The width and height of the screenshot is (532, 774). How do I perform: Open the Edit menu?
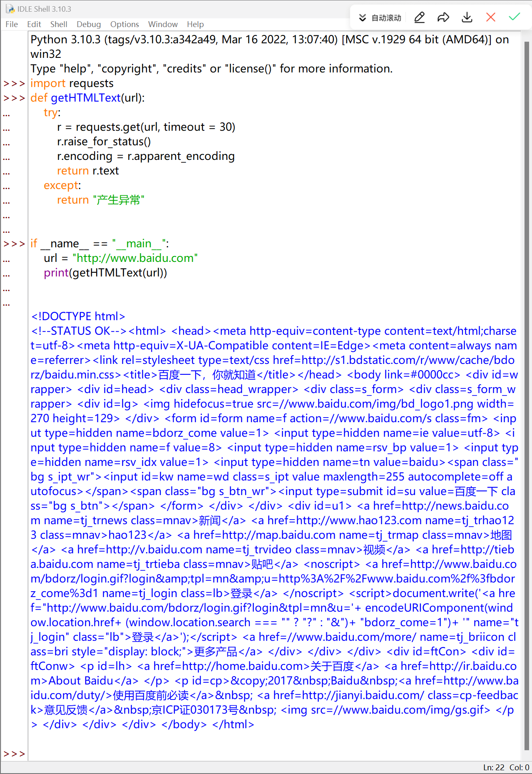pos(34,24)
